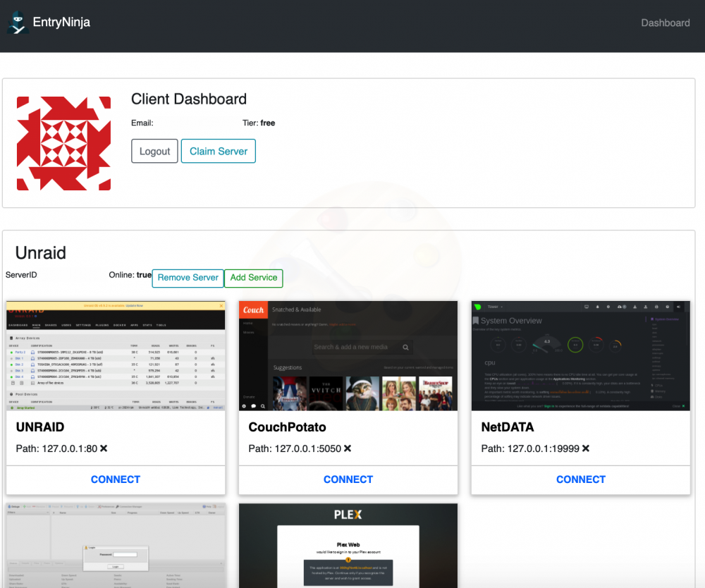705x588 pixels.
Task: Open the Plex Web service thumbnail
Action: point(348,545)
